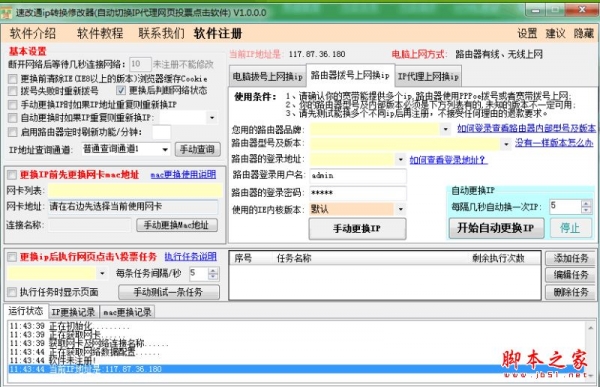The image size is (600, 387).
Task: Toggle 更换前清除IE浏览器缓存Cookie checkbox
Action: pyautogui.click(x=13, y=79)
